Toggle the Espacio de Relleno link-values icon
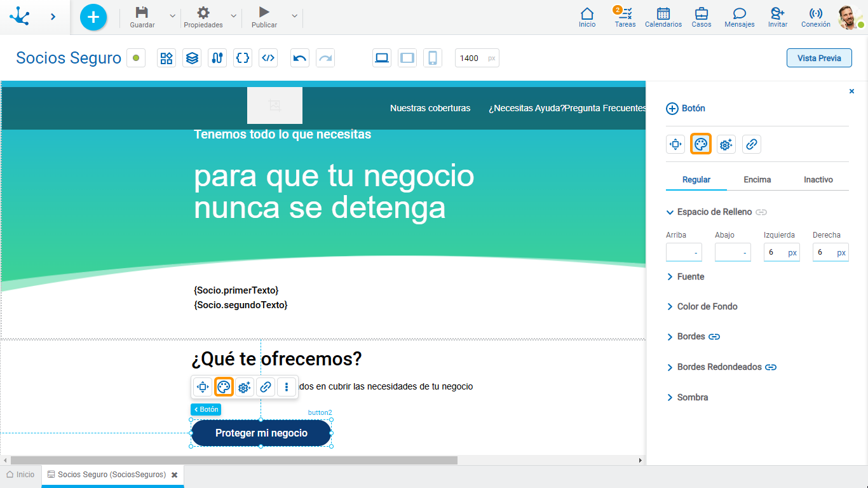The image size is (868, 488). point(761,212)
